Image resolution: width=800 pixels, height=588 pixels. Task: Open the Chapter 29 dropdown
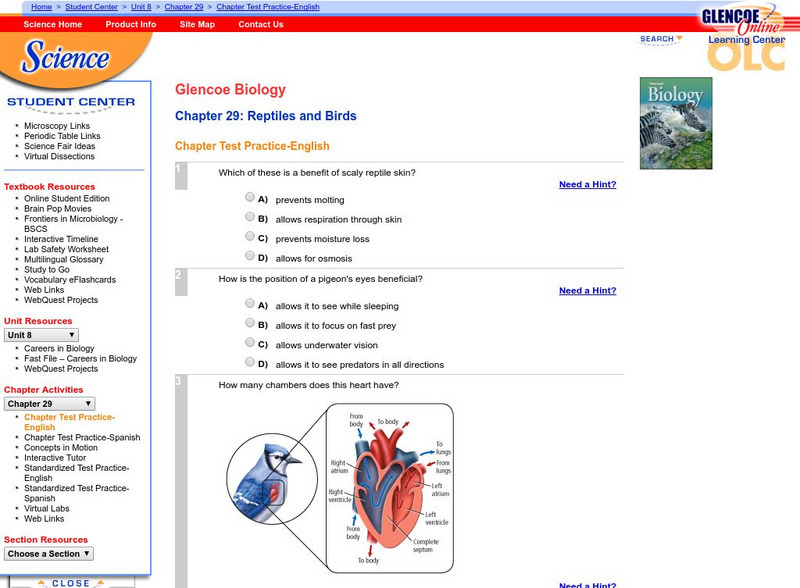49,404
